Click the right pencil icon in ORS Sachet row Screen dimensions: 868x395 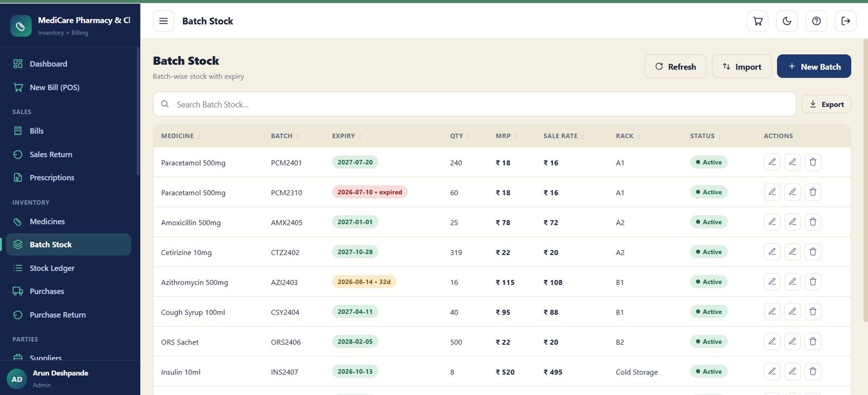click(793, 341)
